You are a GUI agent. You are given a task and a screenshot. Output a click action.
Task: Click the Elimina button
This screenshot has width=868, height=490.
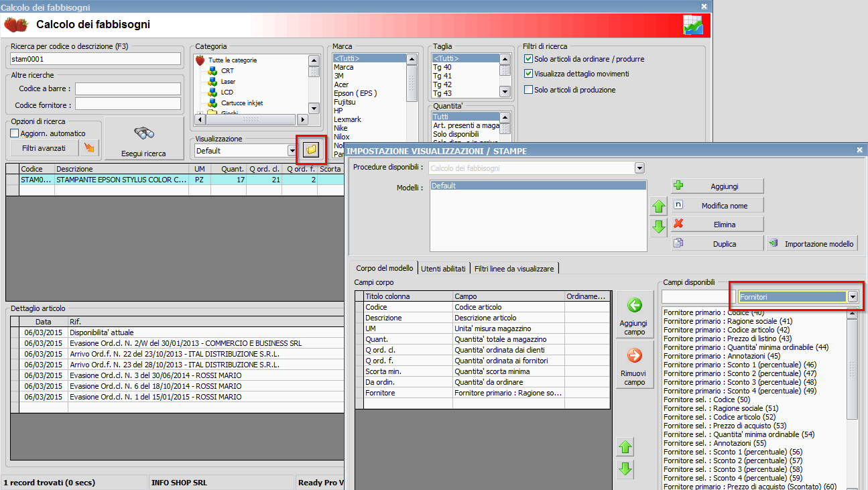click(x=718, y=225)
